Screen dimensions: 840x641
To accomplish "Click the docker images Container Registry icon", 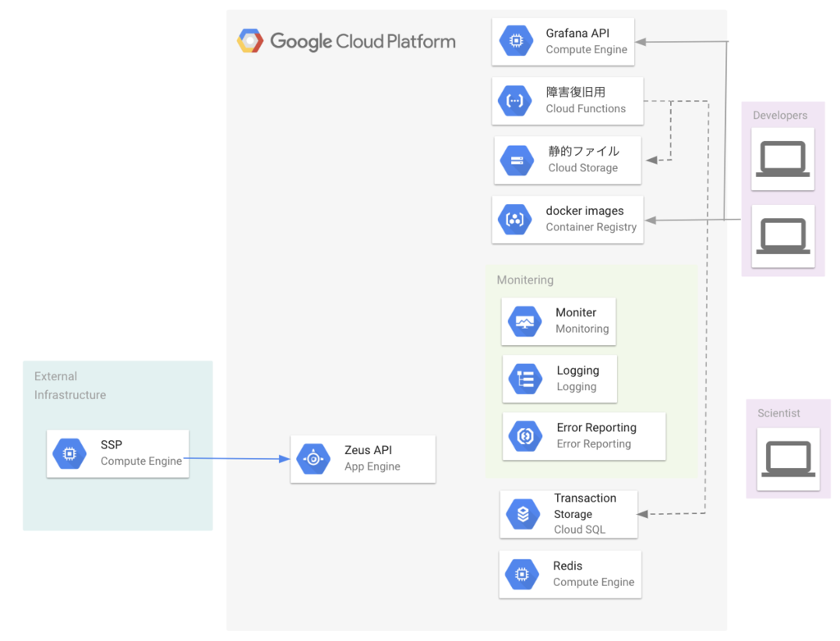I will click(515, 220).
